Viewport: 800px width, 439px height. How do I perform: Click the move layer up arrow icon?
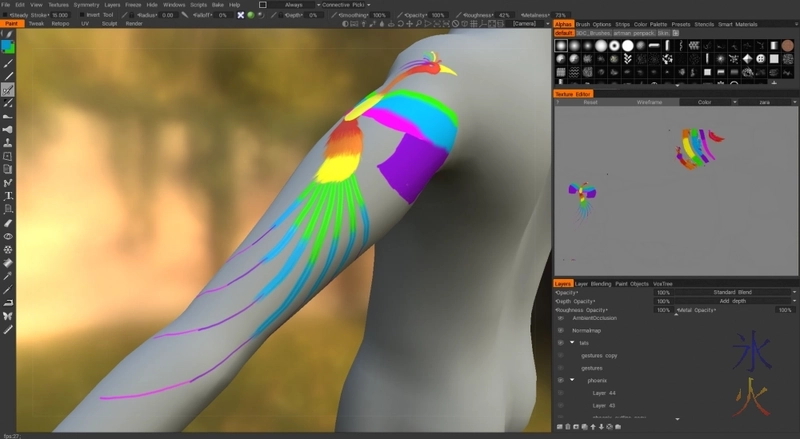(594, 427)
